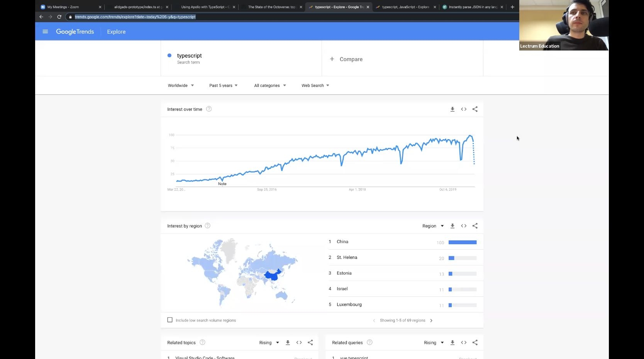Switch to Using Apollo with TypeScript tab

[x=205, y=7]
